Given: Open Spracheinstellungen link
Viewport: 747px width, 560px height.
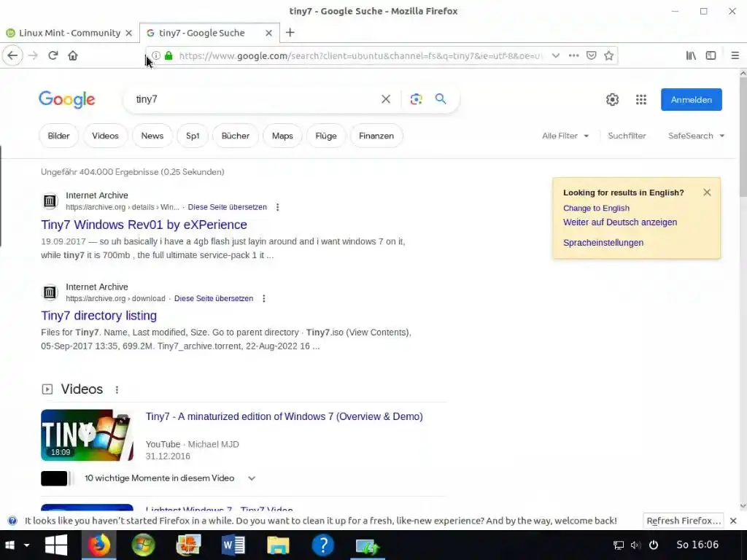Looking at the screenshot, I should [x=603, y=243].
